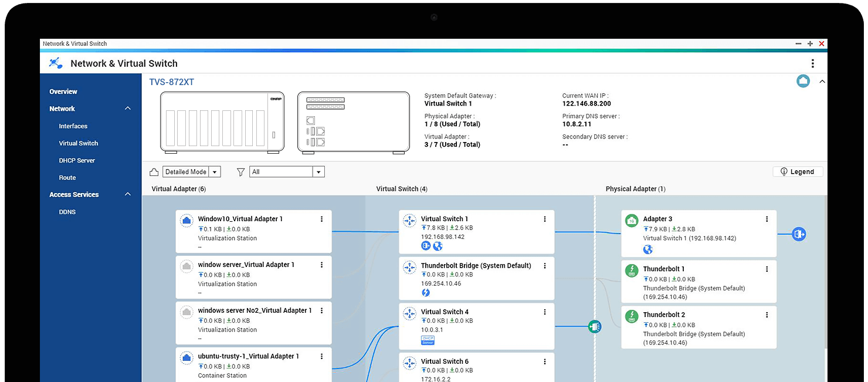Open the application's three-dot menu in the header
The image size is (868, 382).
(x=812, y=63)
